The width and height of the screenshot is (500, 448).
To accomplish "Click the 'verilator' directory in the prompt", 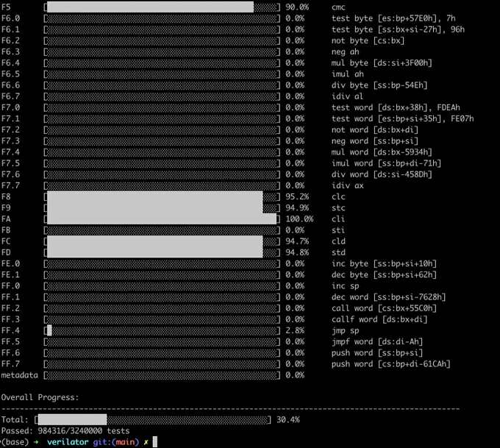I will [x=68, y=442].
